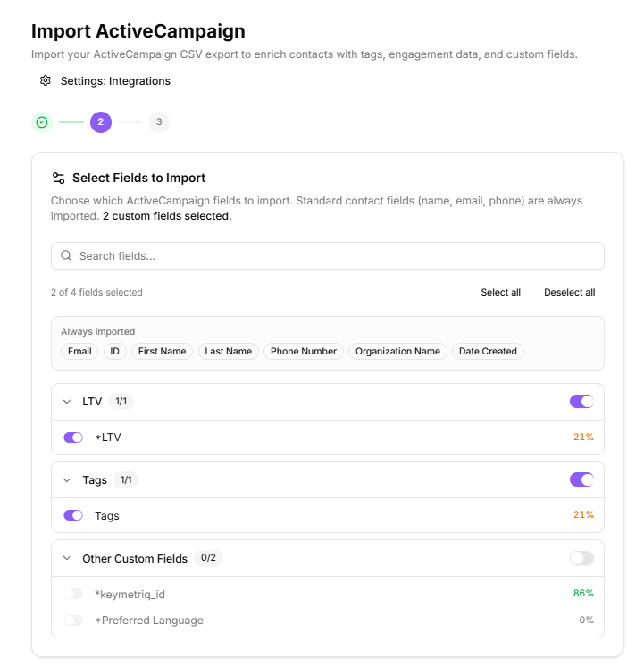The height and width of the screenshot is (667, 644).
Task: Click the Last Name chip
Action: point(228,352)
